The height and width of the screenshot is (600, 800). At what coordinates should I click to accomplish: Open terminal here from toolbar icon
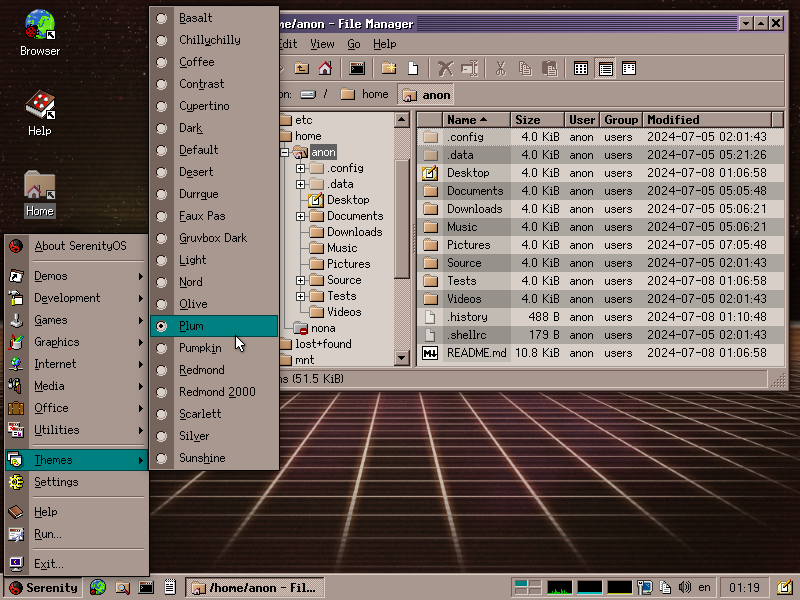357,68
